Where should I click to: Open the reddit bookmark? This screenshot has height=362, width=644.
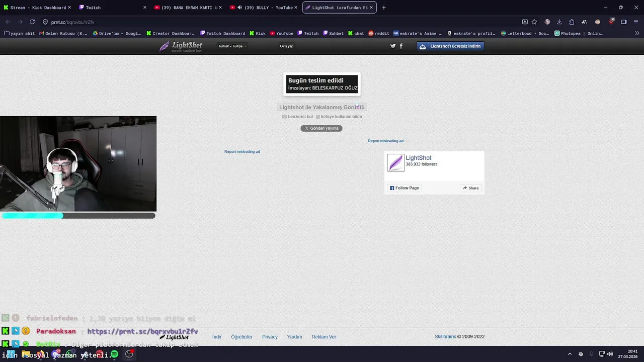pos(378,33)
